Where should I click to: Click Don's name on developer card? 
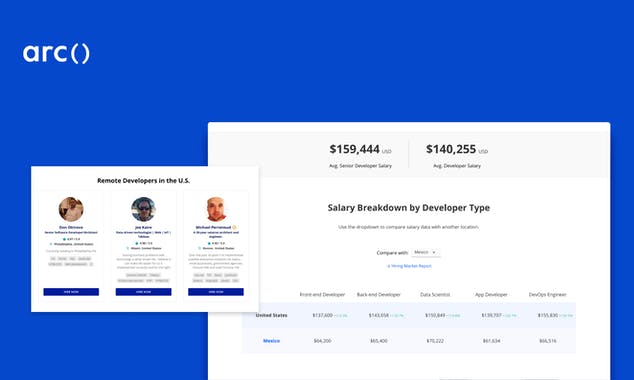click(x=71, y=227)
